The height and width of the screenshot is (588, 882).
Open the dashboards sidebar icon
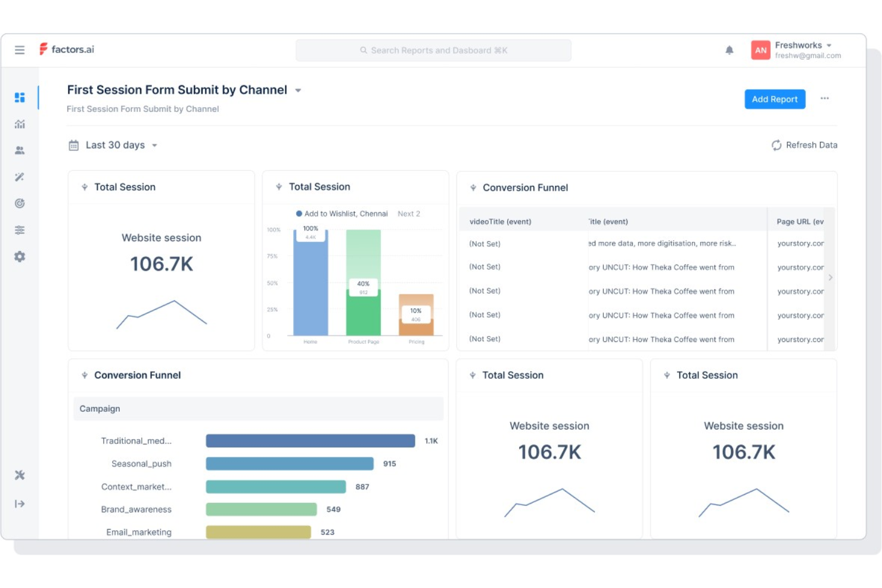point(20,97)
